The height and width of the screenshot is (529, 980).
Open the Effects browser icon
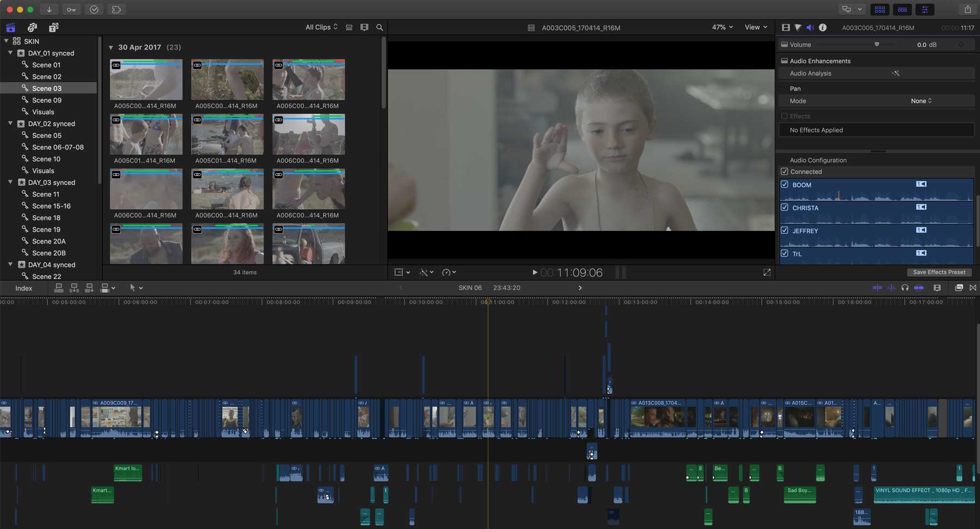pyautogui.click(x=959, y=288)
